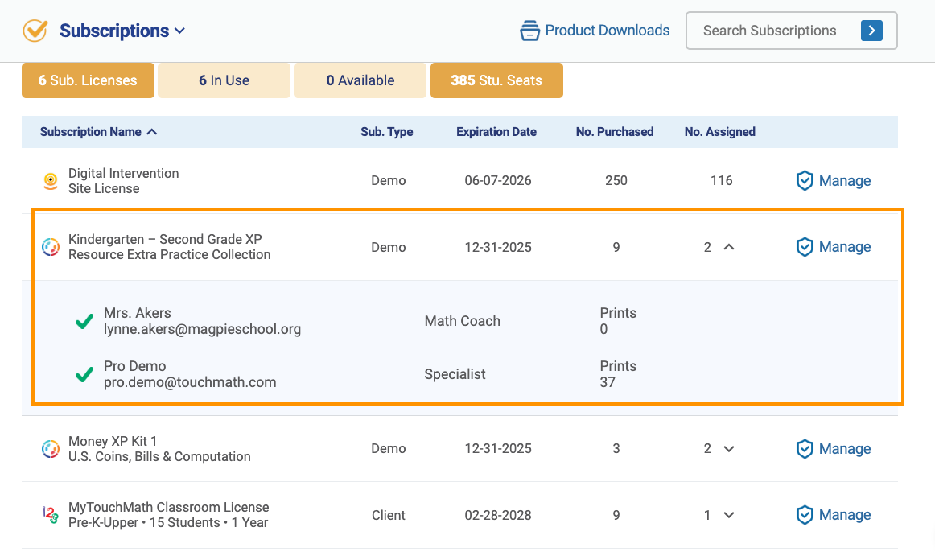This screenshot has height=560, width=935.
Task: Click the Math Coach role text
Action: point(462,321)
